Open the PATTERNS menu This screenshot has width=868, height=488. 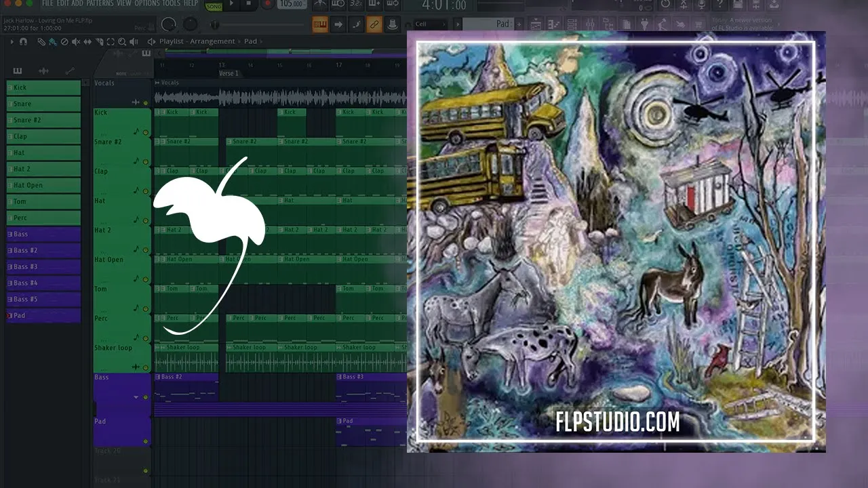pyautogui.click(x=100, y=3)
